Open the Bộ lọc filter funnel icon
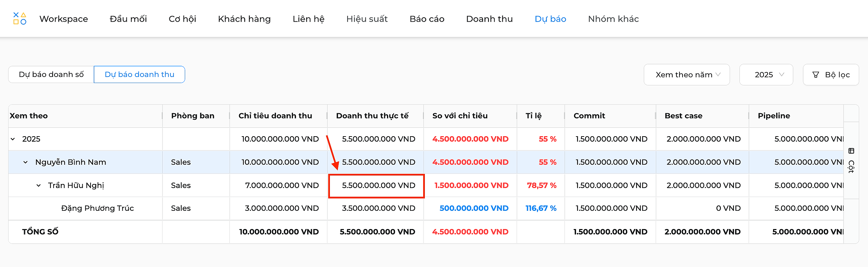Screen dimensions: 868x267 (816, 75)
